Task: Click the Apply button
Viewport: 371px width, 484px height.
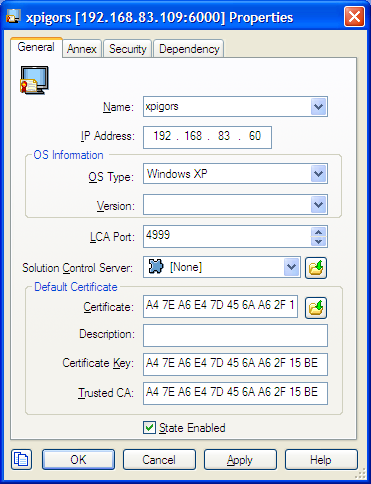Action: (x=240, y=460)
